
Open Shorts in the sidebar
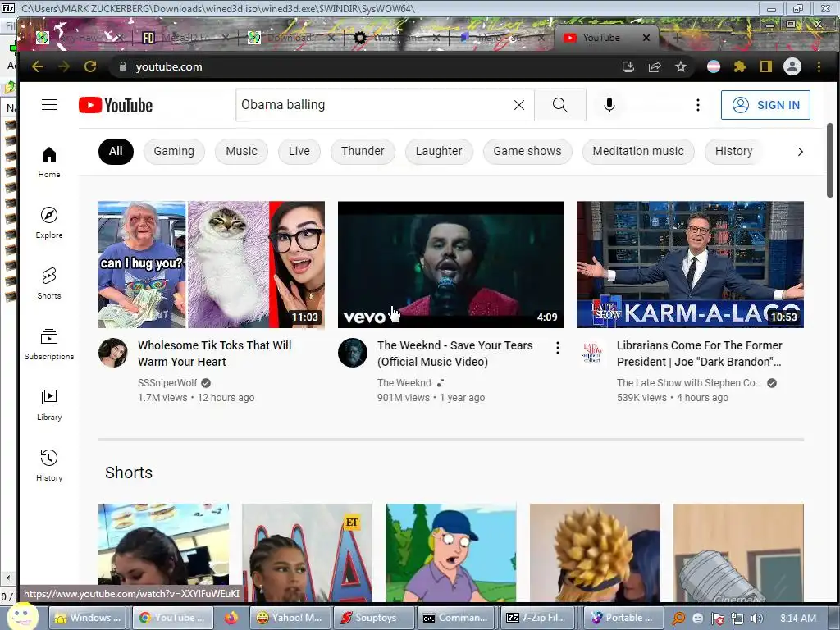(49, 283)
